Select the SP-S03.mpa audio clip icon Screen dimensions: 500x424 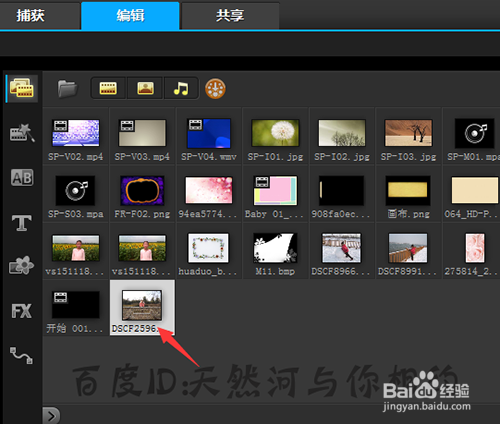(75, 191)
